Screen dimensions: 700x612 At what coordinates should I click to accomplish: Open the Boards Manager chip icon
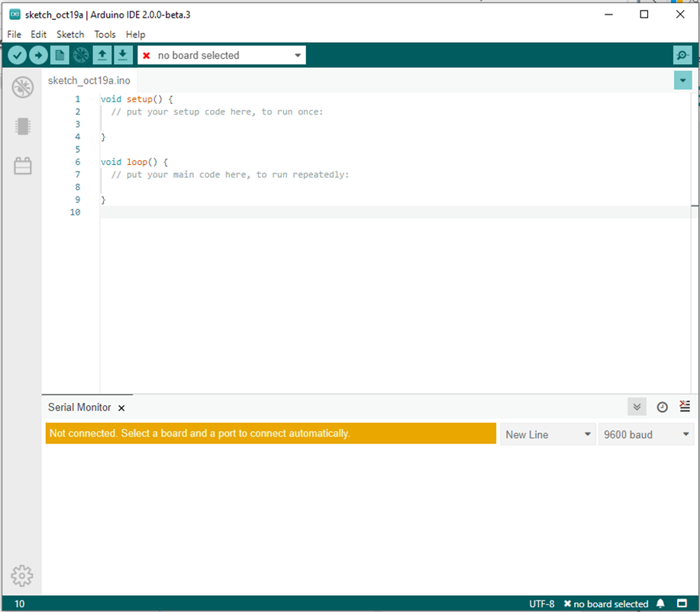22,126
